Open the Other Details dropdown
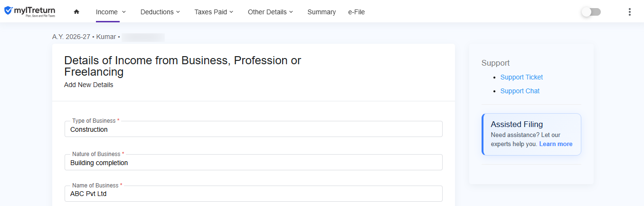The height and width of the screenshot is (206, 644). point(270,12)
